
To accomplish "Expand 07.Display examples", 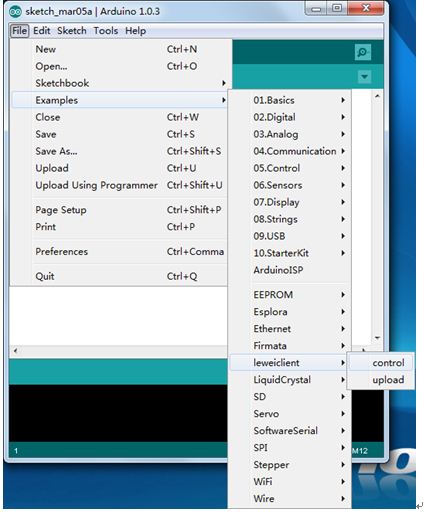I will click(290, 202).
